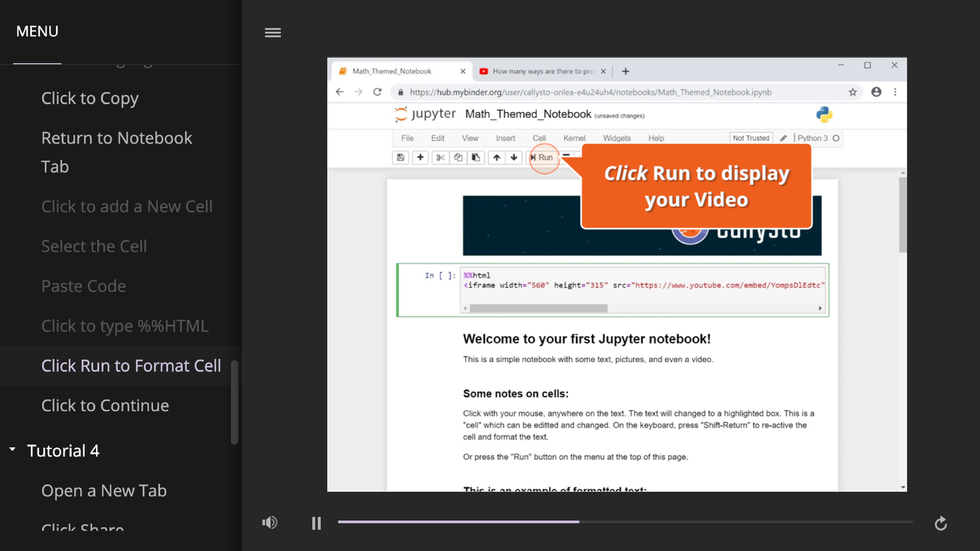980x551 pixels.
Task: Click the kernel status circle indicator
Action: point(836,138)
